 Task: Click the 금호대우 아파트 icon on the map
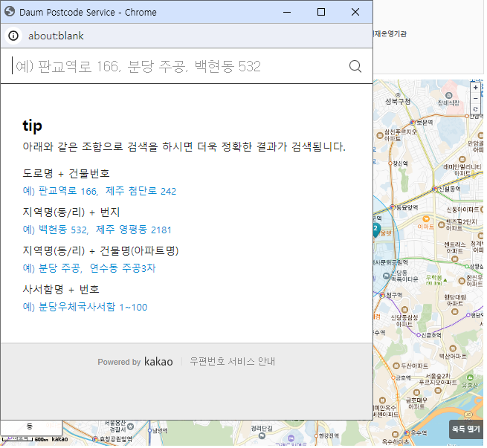[417, 392]
